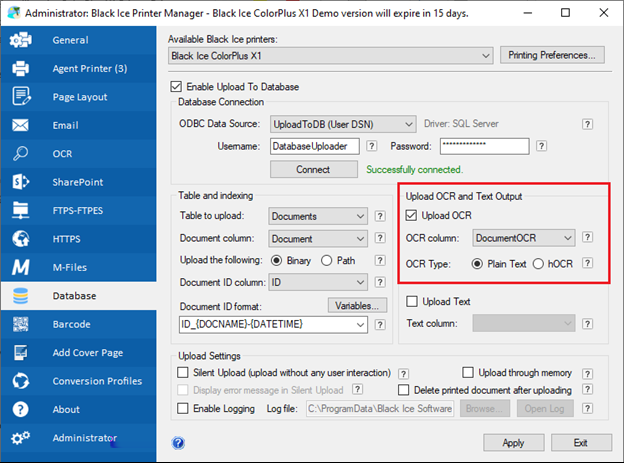This screenshot has width=624, height=463.
Task: Click the Barcode icon in sidebar
Action: [21, 324]
